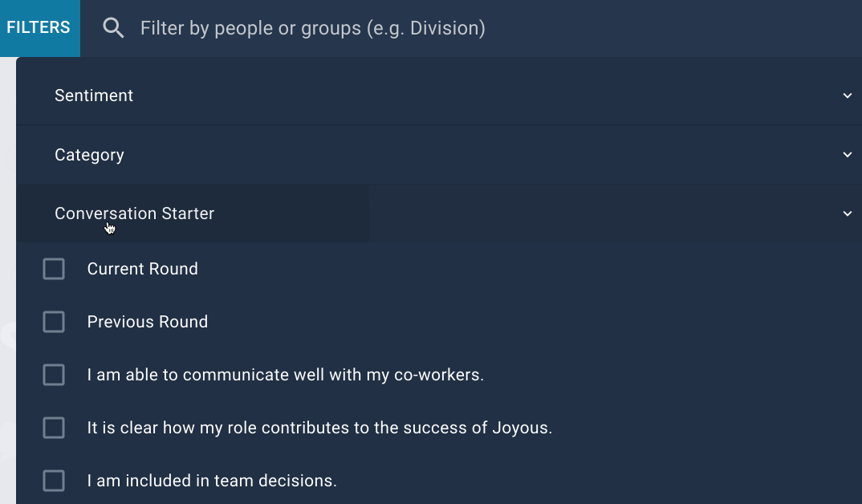Image resolution: width=862 pixels, height=504 pixels.
Task: Collapse the Conversation Starter chevron
Action: 848,213
